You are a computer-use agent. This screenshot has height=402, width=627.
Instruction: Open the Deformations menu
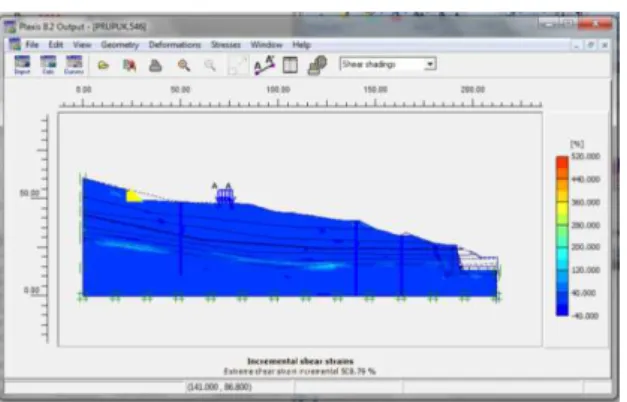coord(175,45)
